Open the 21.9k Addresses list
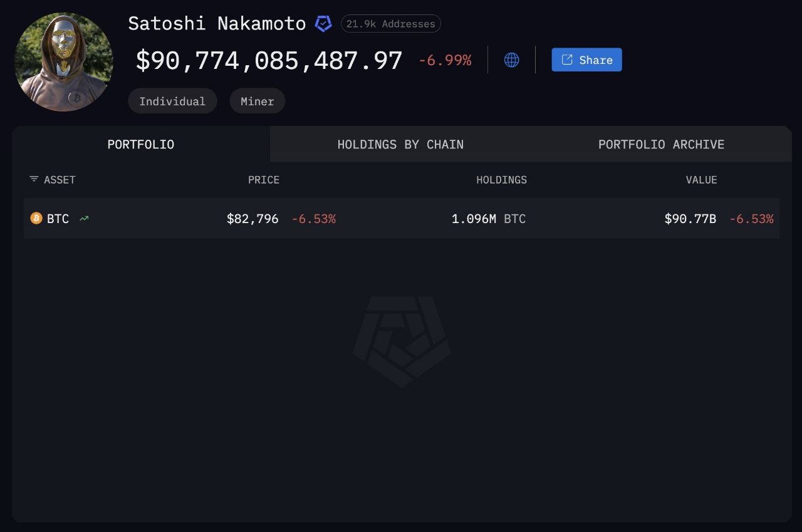 pos(390,23)
